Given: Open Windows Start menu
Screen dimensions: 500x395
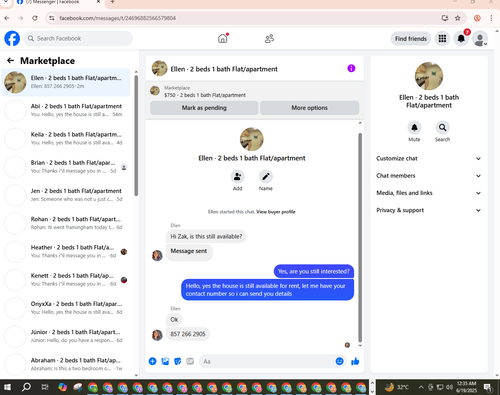Looking at the screenshot, I should point(7,387).
